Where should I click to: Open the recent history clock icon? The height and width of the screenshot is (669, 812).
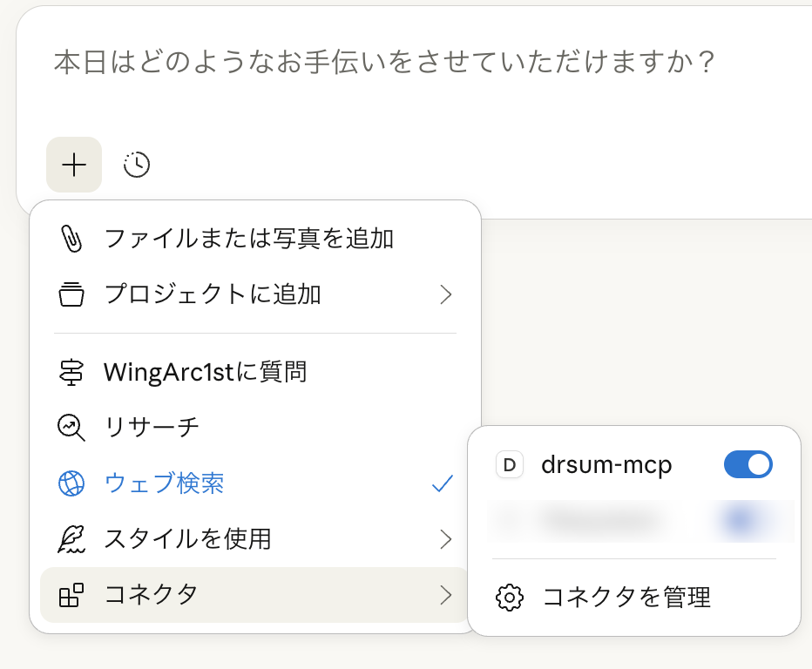tap(137, 164)
